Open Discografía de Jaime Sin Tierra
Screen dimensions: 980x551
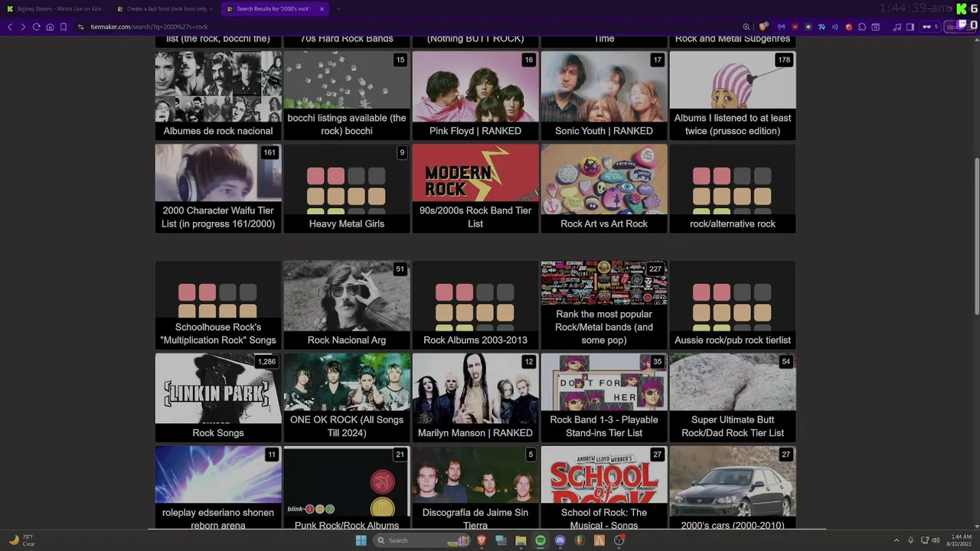pyautogui.click(x=475, y=487)
